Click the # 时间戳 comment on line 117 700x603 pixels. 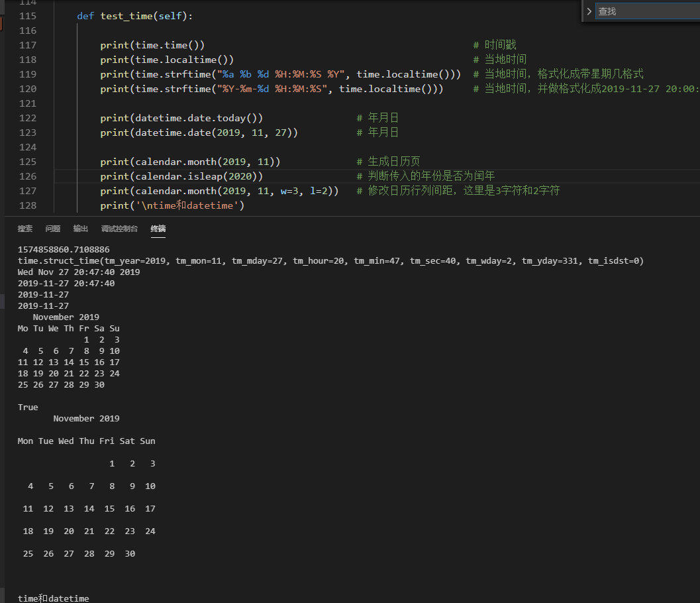495,45
